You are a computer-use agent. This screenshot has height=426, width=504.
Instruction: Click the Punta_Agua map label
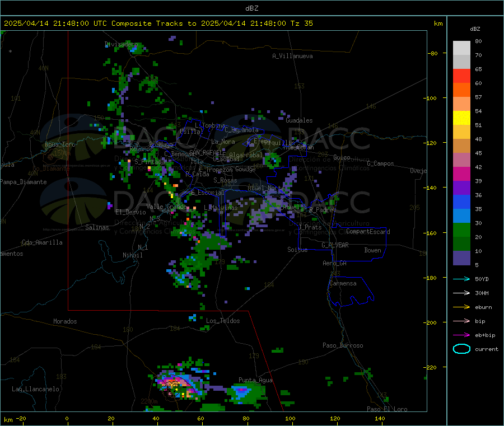(255, 380)
